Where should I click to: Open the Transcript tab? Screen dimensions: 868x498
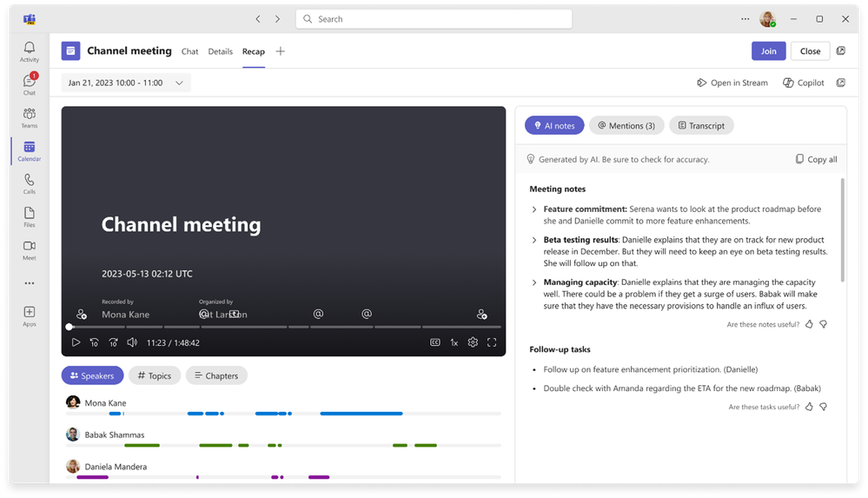click(x=701, y=126)
